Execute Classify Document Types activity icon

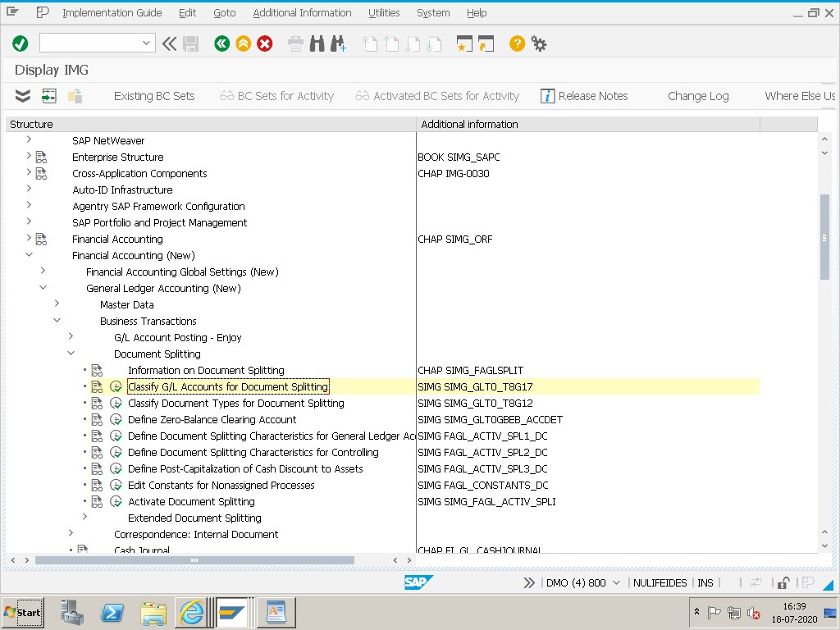116,403
